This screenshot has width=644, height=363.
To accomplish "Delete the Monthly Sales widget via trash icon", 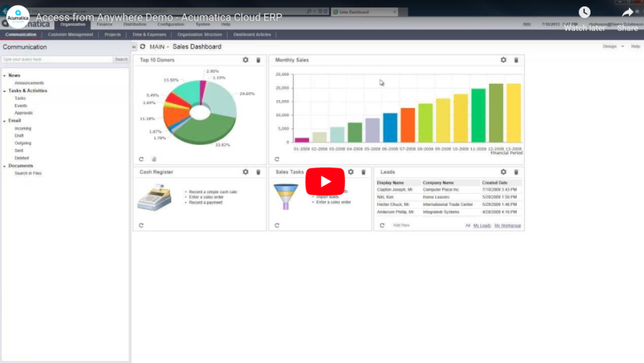I will pos(516,60).
